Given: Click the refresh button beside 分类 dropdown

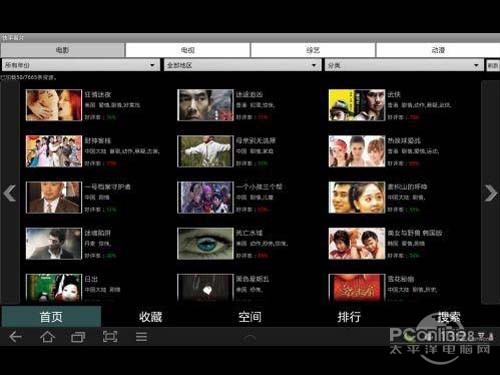Looking at the screenshot, I should (x=493, y=65).
